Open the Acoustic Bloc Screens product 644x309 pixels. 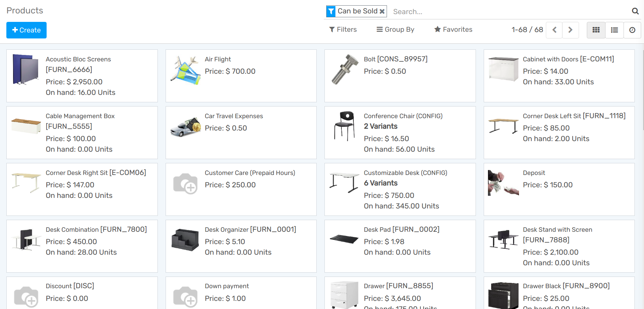click(78, 59)
